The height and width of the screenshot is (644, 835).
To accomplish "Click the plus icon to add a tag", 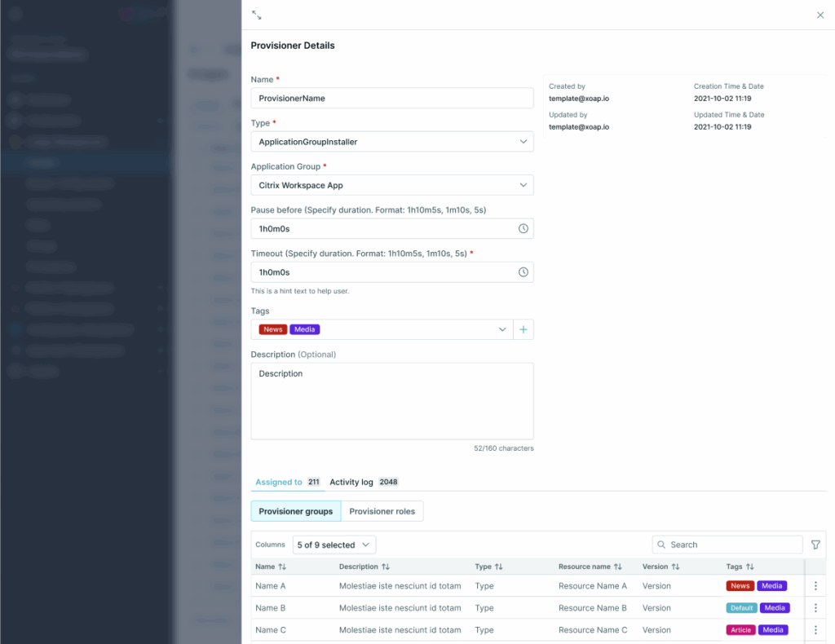I will (524, 329).
